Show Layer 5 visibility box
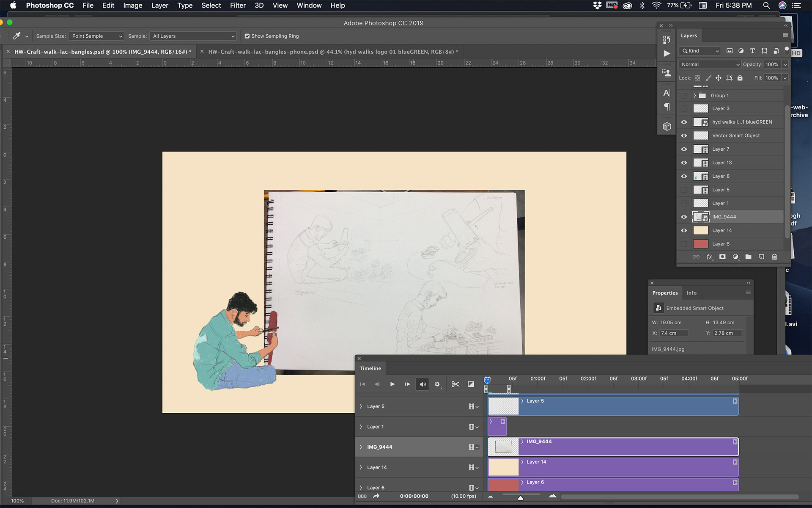Image resolution: width=812 pixels, height=508 pixels. coord(684,190)
